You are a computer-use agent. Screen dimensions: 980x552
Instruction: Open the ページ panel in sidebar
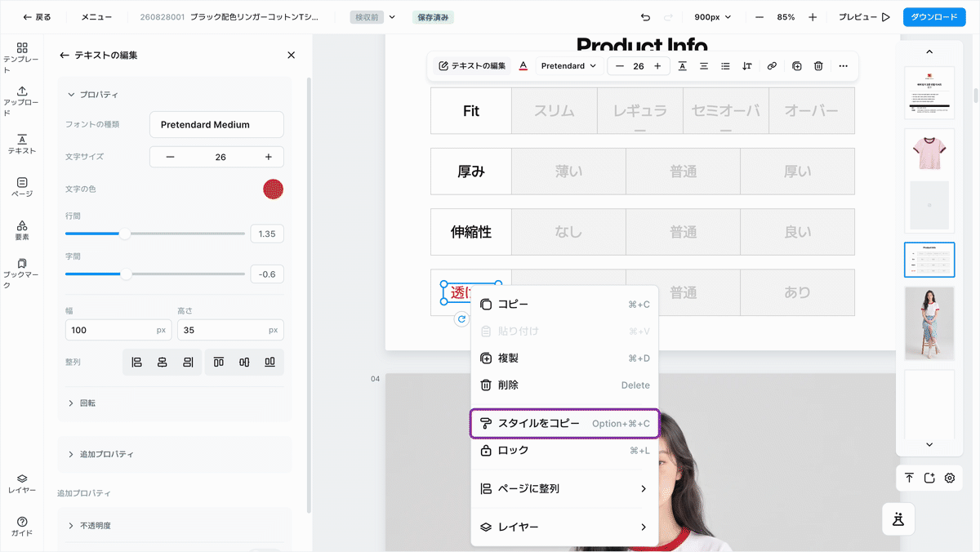click(22, 187)
